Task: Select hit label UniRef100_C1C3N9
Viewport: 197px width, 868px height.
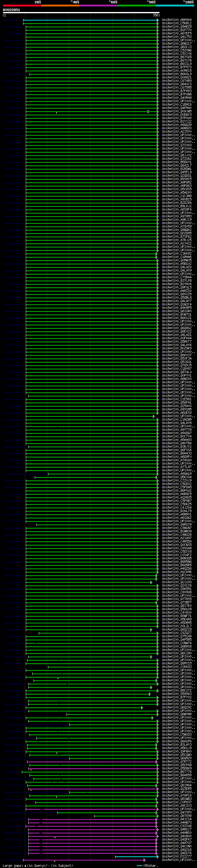Action: coord(176,196)
